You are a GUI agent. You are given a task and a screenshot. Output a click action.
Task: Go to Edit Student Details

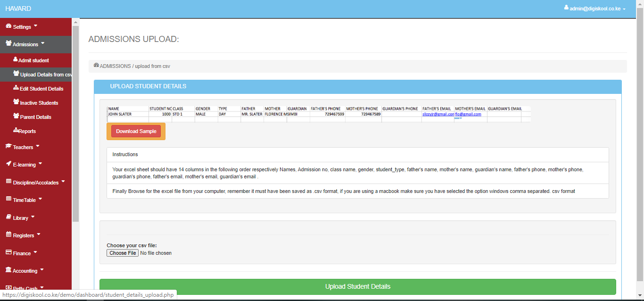pyautogui.click(x=41, y=89)
